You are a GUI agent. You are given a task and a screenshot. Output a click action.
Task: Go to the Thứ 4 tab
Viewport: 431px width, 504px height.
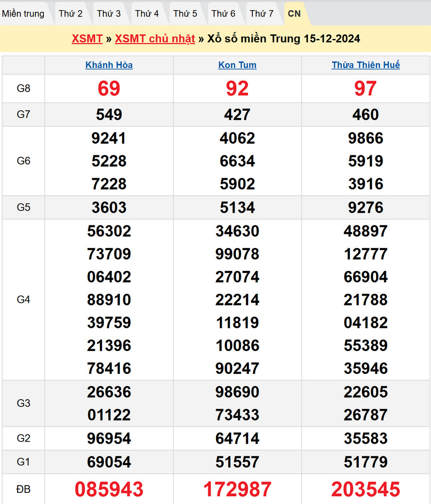click(x=147, y=14)
